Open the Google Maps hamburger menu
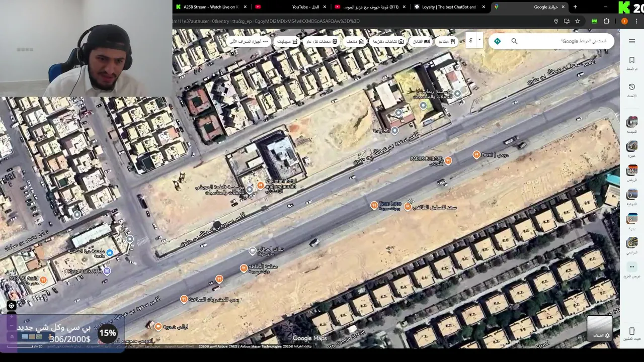Image resolution: width=644 pixels, height=362 pixels. click(632, 41)
